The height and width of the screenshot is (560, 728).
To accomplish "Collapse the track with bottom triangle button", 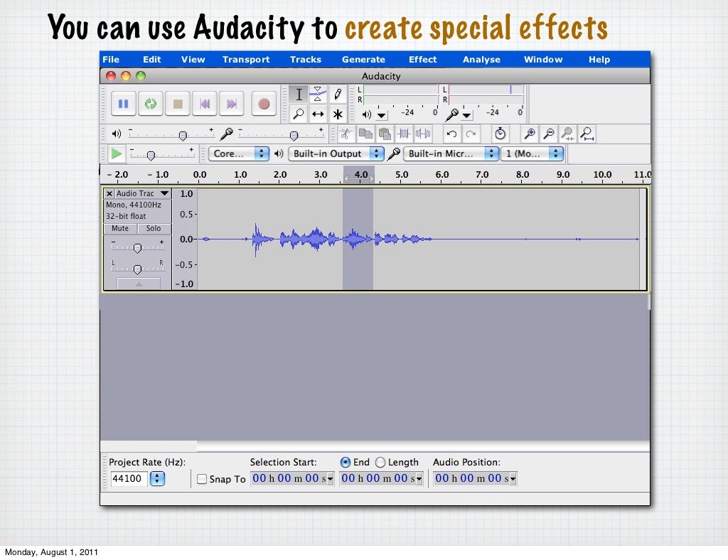I will tap(139, 284).
